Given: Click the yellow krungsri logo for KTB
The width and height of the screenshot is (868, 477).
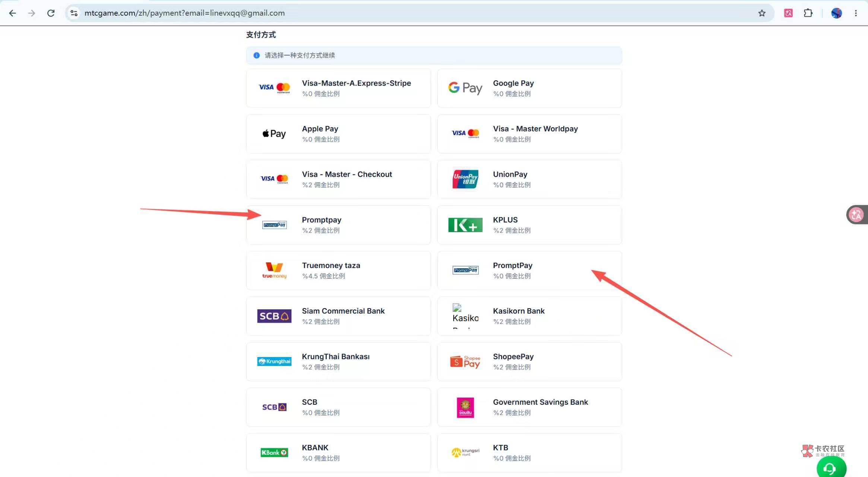Looking at the screenshot, I should (465, 452).
